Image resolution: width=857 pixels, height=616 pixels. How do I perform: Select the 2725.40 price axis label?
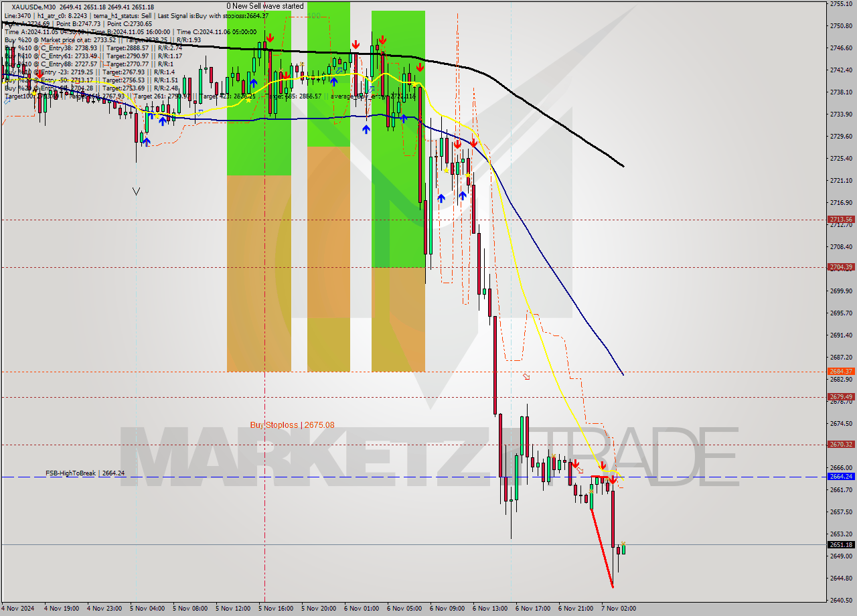pos(841,159)
